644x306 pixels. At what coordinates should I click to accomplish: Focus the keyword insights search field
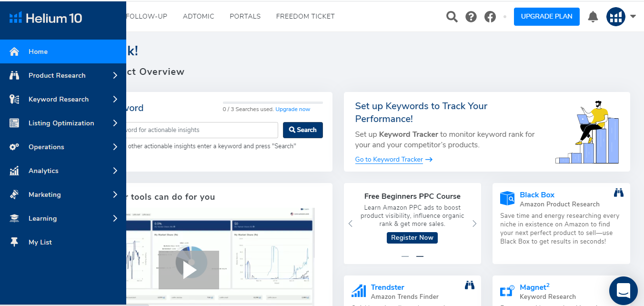(x=202, y=130)
